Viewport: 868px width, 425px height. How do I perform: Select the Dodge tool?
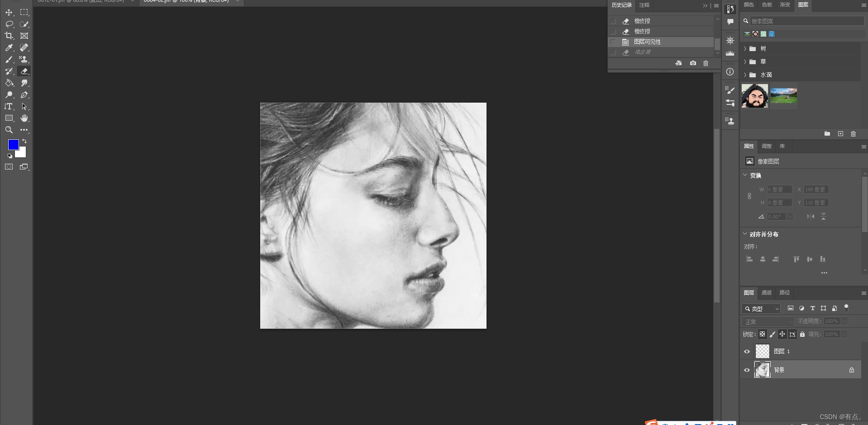click(9, 94)
